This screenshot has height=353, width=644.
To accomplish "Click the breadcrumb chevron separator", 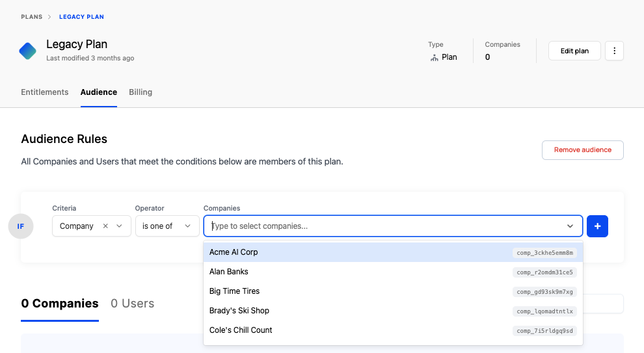I will 50,17.
